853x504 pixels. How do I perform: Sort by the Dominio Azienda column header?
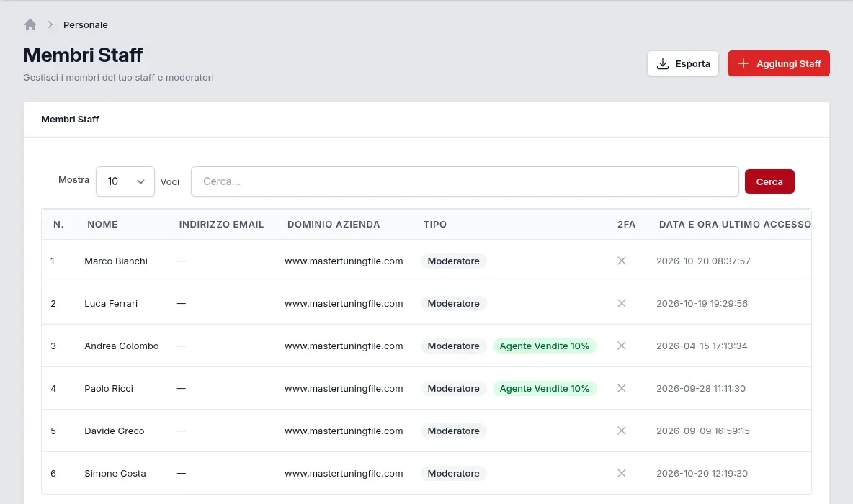click(334, 225)
